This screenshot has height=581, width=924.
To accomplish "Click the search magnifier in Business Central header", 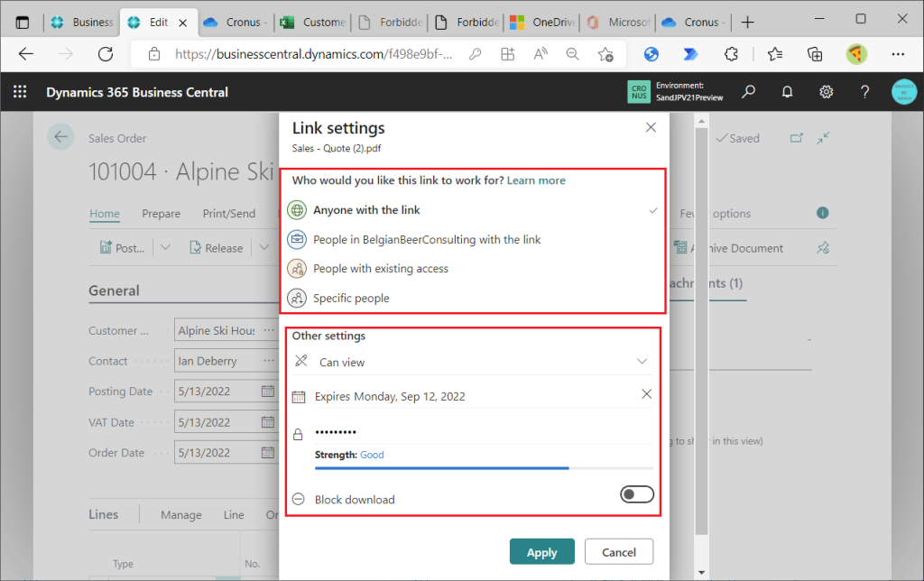I will coord(748,92).
